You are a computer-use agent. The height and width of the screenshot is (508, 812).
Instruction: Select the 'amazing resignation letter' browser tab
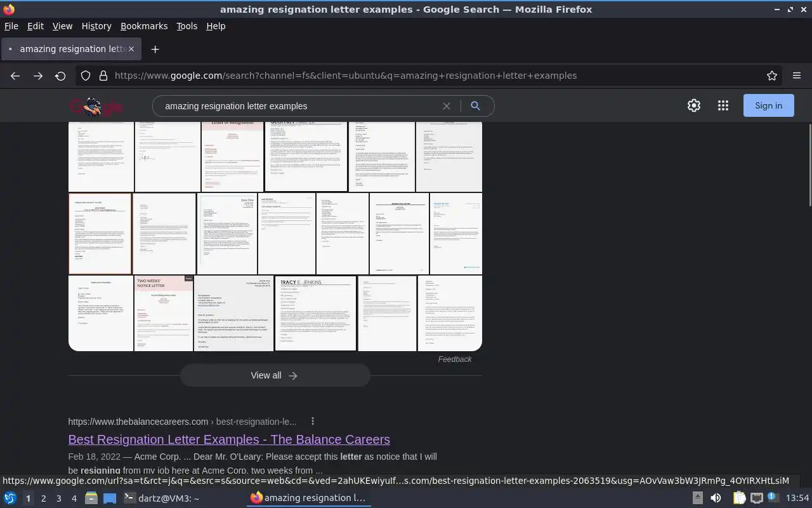tap(70, 49)
